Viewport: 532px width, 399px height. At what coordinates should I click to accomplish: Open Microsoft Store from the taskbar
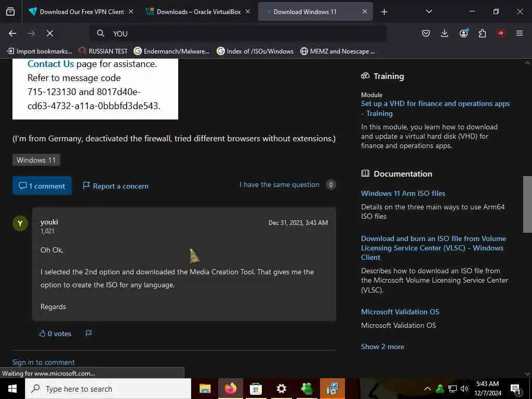click(256, 389)
